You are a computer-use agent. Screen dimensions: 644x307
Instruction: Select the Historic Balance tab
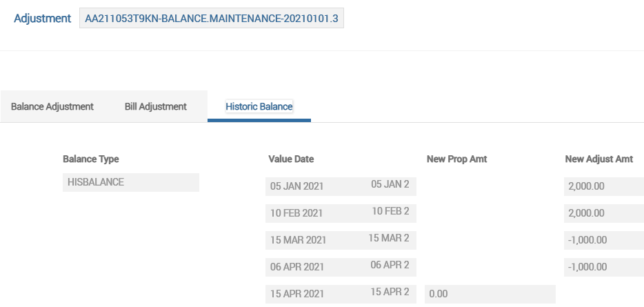259,107
